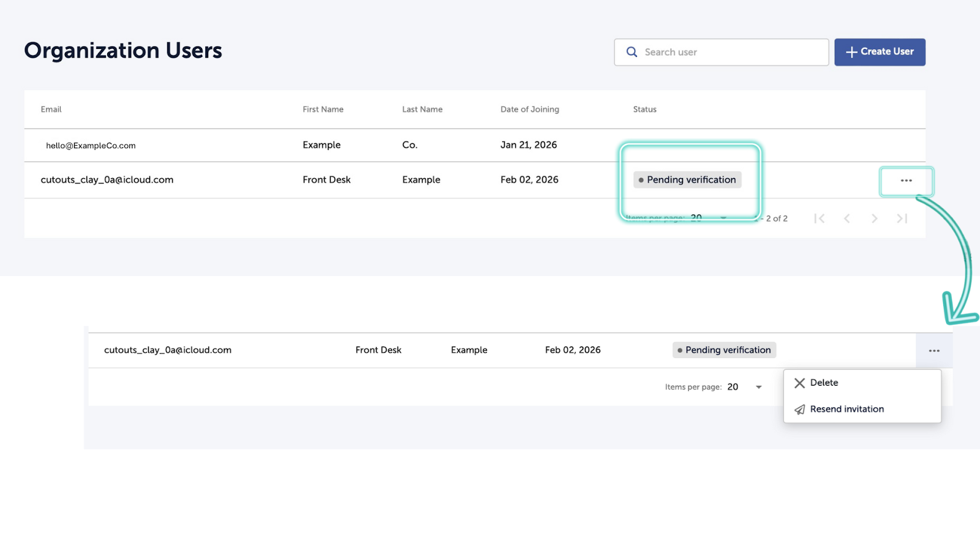Click Pending verification badge in the upper table
980x551 pixels.
pyautogui.click(x=687, y=180)
